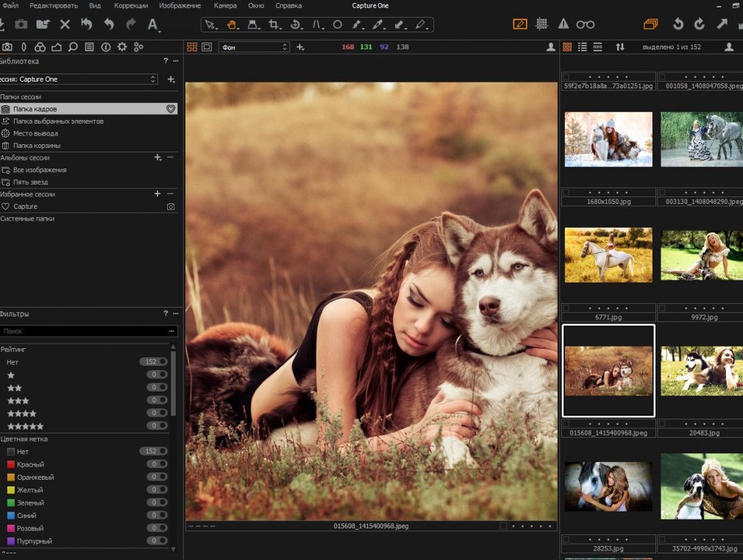Image resolution: width=743 pixels, height=560 pixels.
Task: Open search options dots in Поиск field
Action: 171,331
